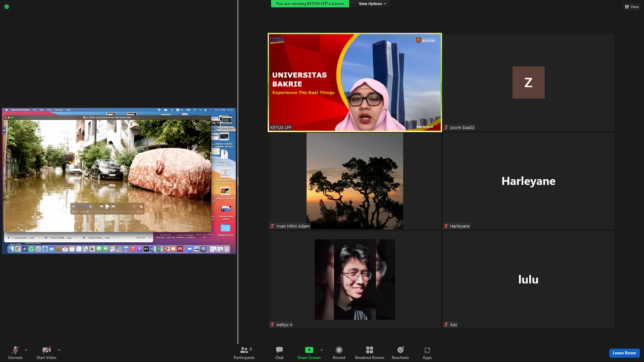Click the Spotlight search icon in the shared menu bar
This screenshot has height=362, width=644.
pos(200,110)
